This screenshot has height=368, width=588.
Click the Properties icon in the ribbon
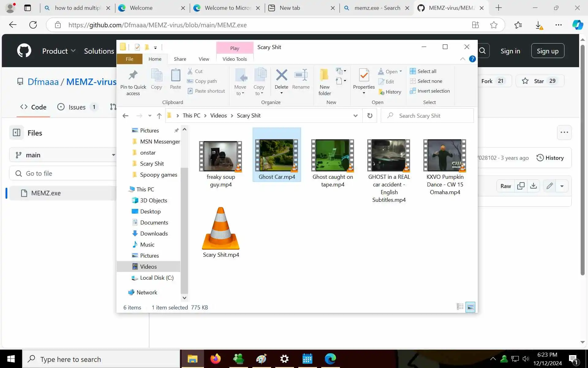tap(364, 75)
